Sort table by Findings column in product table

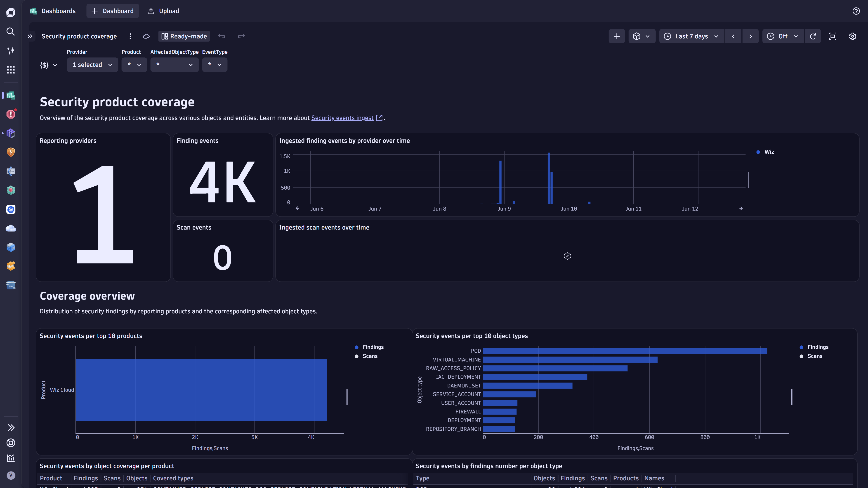tap(86, 479)
